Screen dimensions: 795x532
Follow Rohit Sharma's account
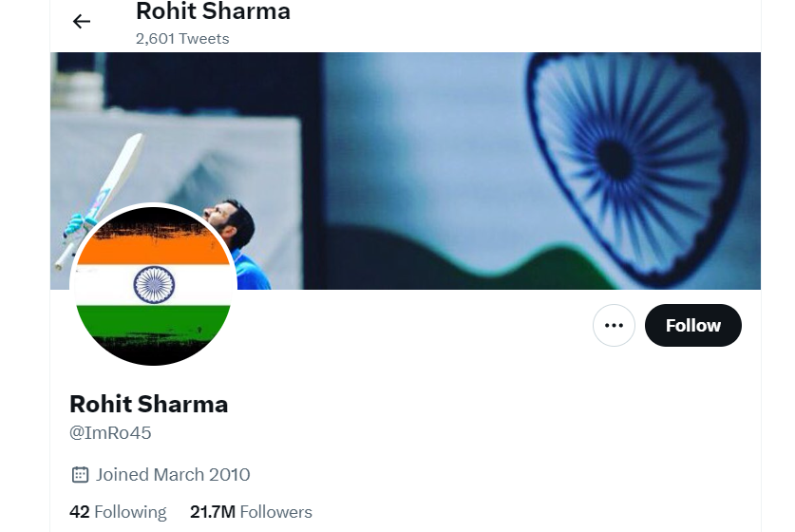click(692, 325)
